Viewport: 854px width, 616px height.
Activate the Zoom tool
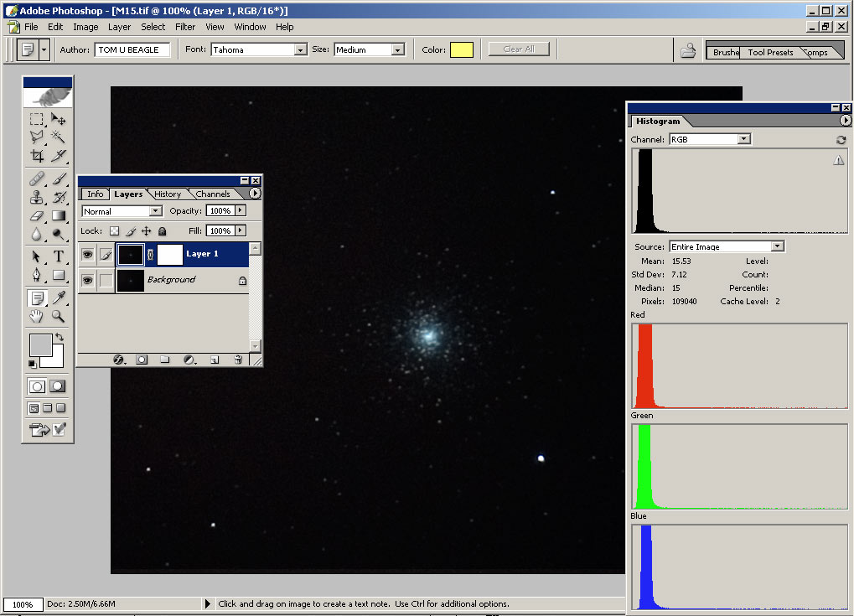[59, 316]
